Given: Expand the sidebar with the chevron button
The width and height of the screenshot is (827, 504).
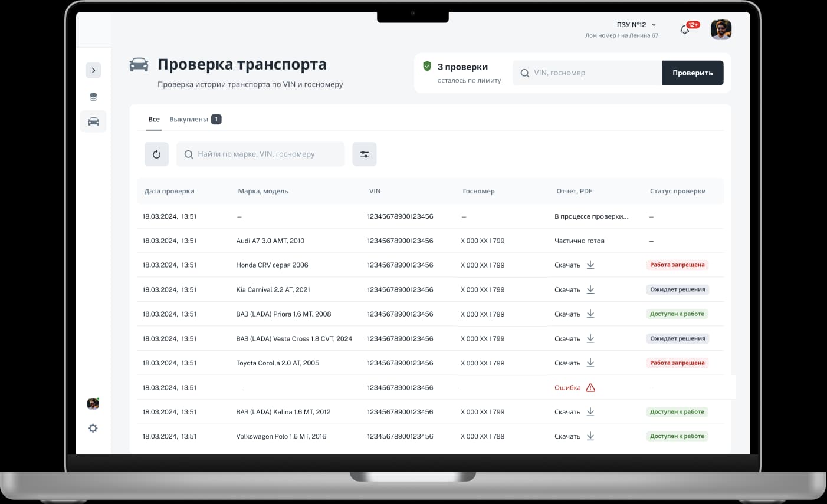Looking at the screenshot, I should tap(93, 70).
